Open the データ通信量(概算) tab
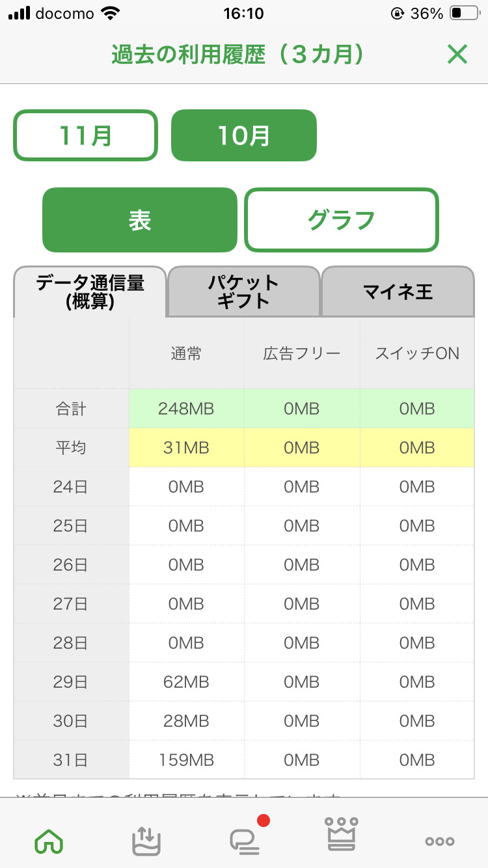488x868 pixels. click(90, 292)
